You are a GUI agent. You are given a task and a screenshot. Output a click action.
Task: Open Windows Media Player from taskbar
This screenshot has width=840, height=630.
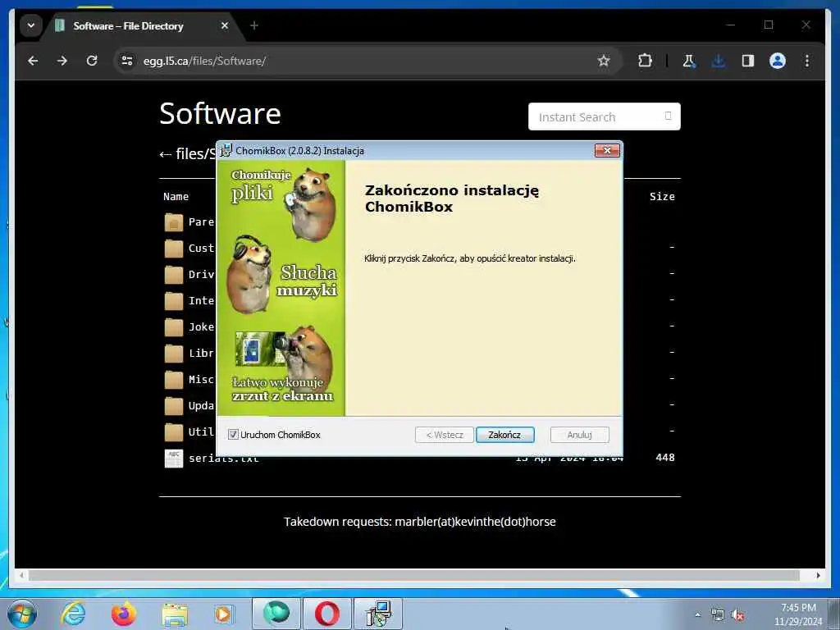(223, 614)
